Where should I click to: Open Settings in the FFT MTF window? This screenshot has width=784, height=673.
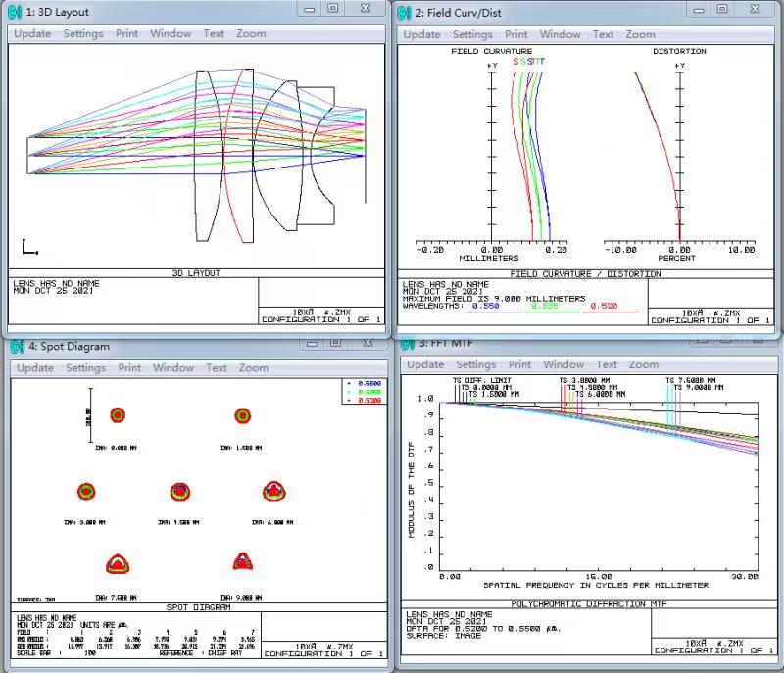(x=475, y=364)
